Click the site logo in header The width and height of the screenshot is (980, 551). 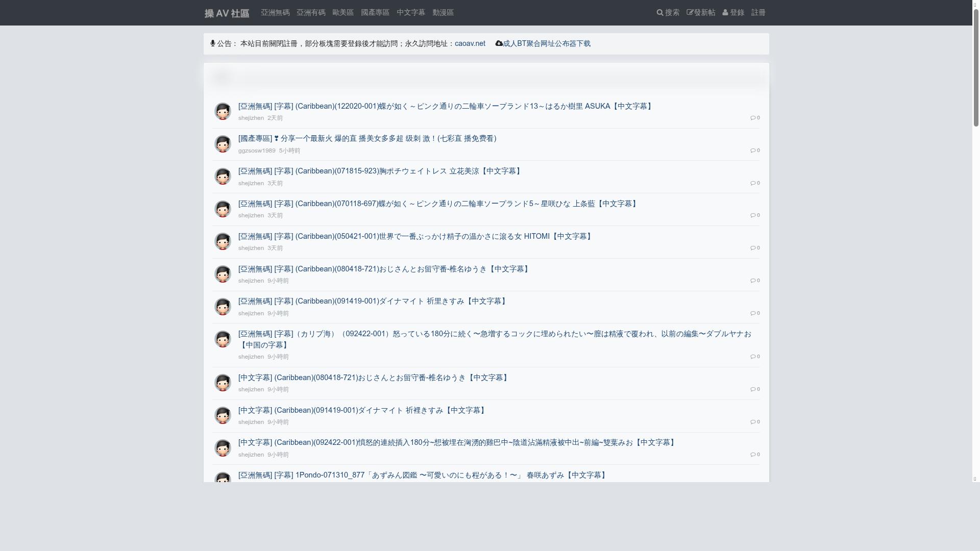click(227, 13)
